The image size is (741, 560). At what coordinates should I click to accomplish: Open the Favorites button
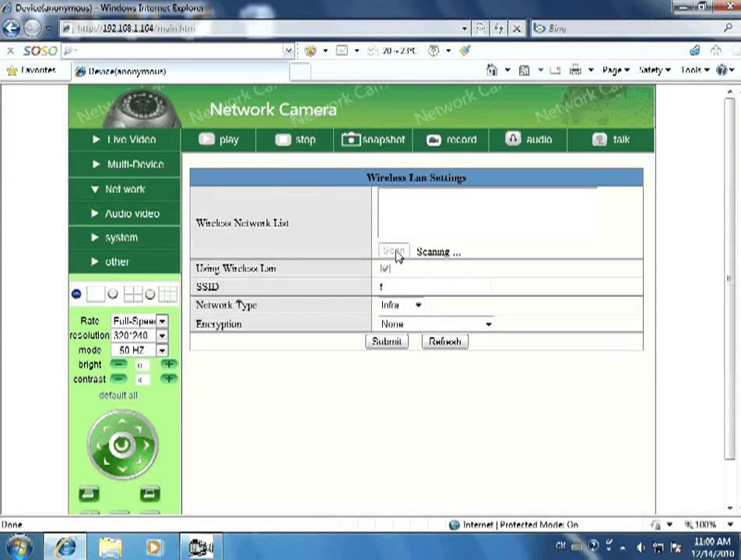[32, 70]
